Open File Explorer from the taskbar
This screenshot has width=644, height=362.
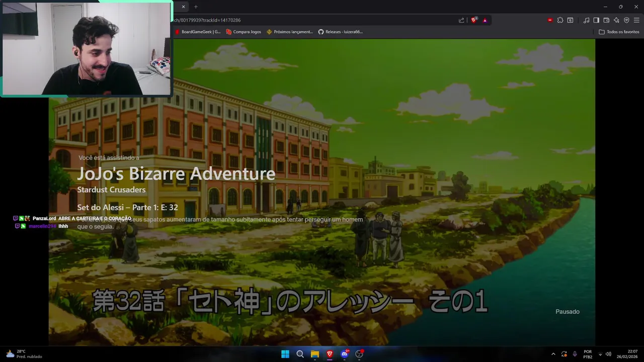[315, 354]
